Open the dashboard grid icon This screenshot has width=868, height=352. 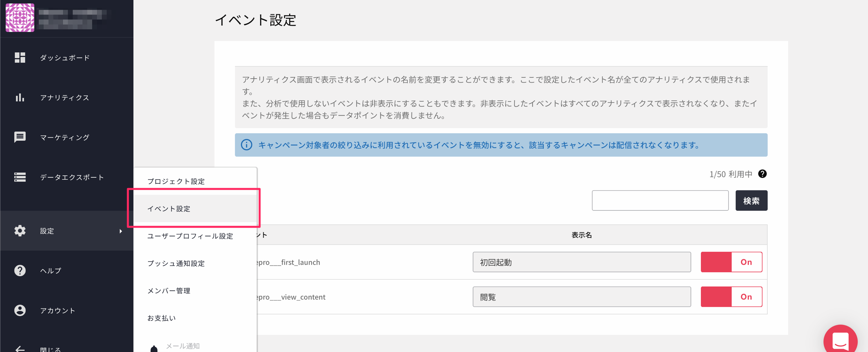tap(20, 58)
